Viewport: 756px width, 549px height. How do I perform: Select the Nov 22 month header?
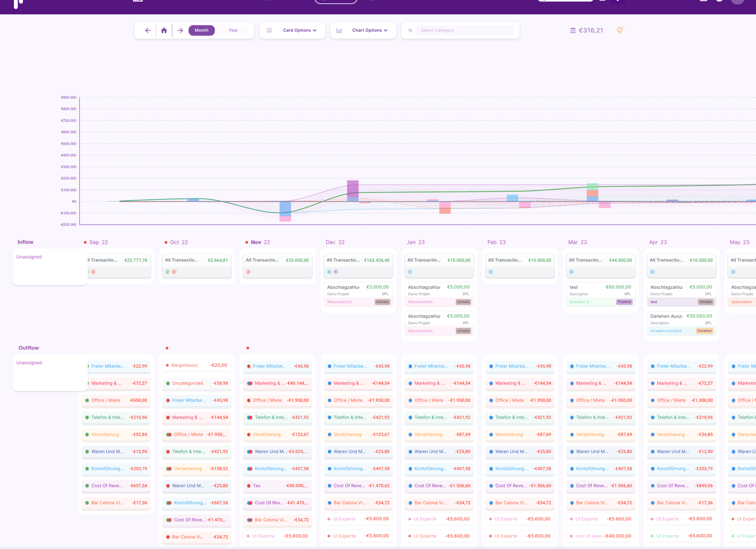click(260, 242)
